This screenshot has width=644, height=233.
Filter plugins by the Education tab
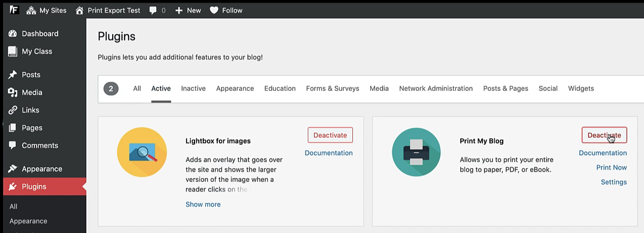pos(280,88)
